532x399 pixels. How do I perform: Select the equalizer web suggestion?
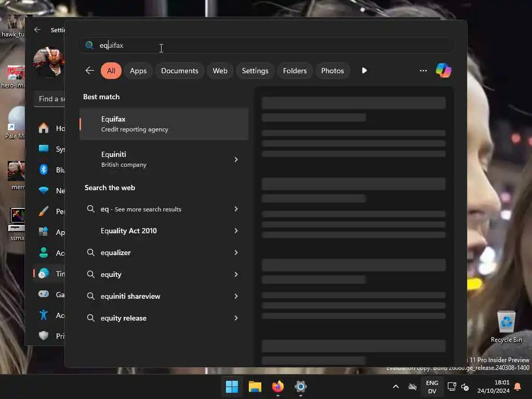pos(164,252)
